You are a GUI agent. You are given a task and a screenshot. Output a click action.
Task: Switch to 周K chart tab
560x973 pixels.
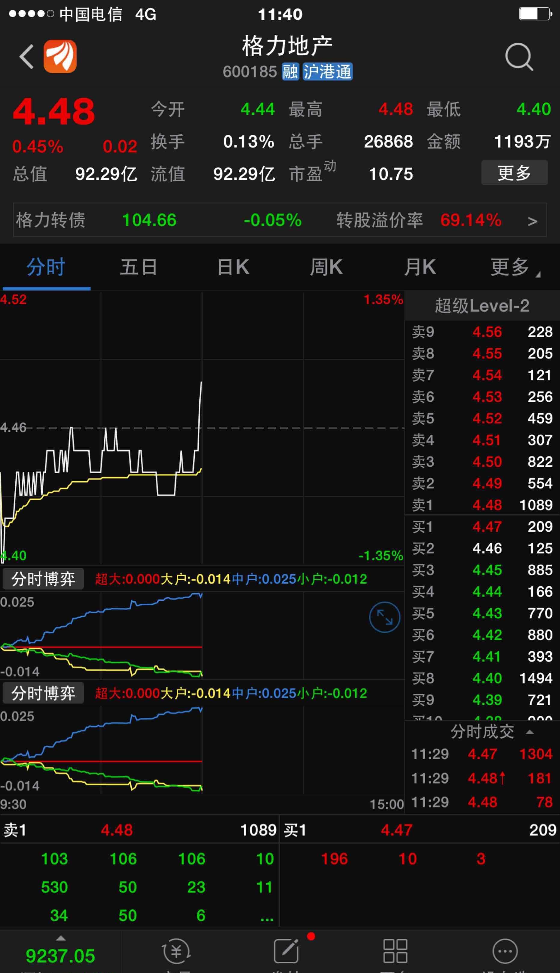[x=326, y=267]
